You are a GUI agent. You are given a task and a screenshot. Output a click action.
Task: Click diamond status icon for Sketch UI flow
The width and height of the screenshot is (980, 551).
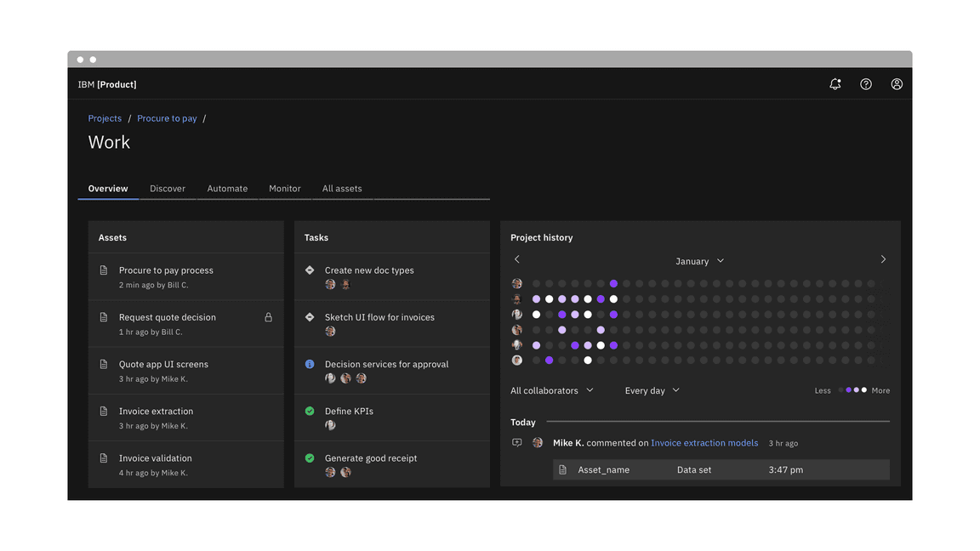(x=310, y=317)
